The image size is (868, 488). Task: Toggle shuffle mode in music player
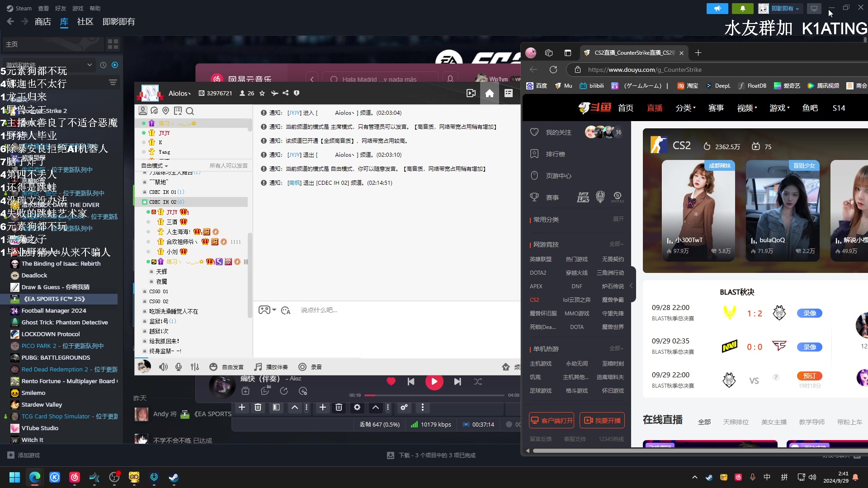pos(478,381)
